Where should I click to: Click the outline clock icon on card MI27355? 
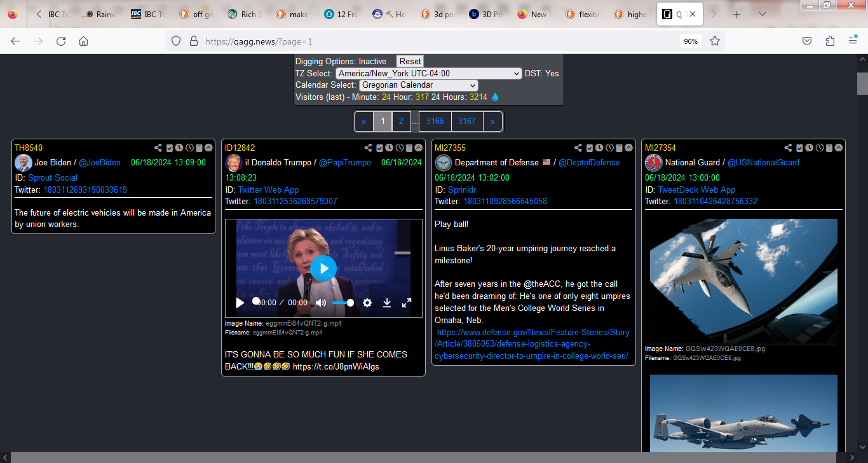click(609, 148)
